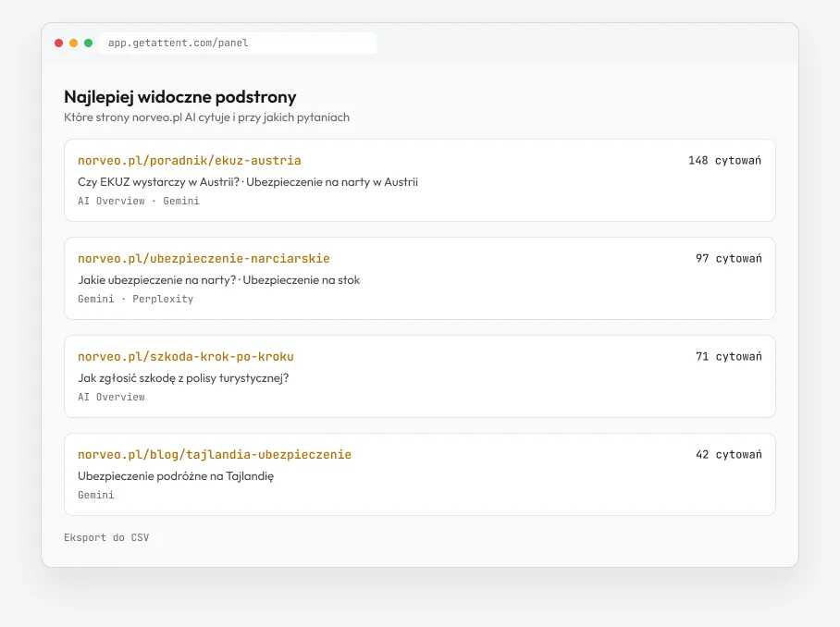
Task: Click the "AI Overview · Gemini" source line
Action: [x=138, y=201]
